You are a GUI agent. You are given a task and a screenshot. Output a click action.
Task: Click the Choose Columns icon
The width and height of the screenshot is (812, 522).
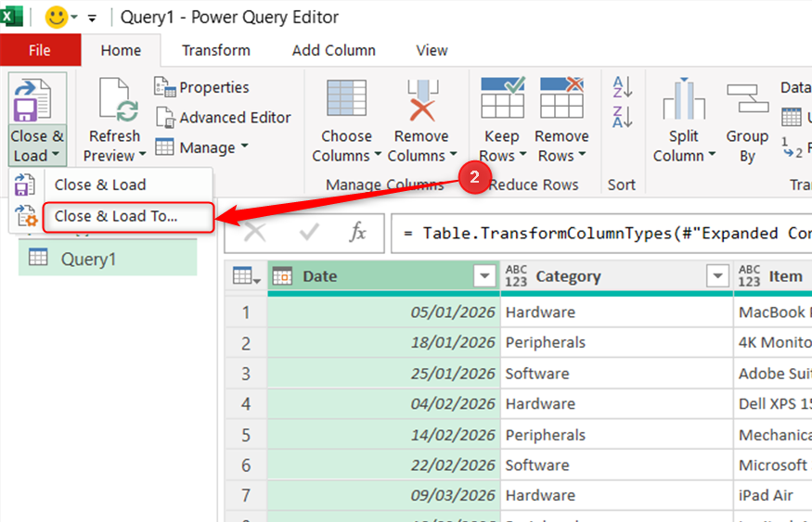click(x=346, y=97)
